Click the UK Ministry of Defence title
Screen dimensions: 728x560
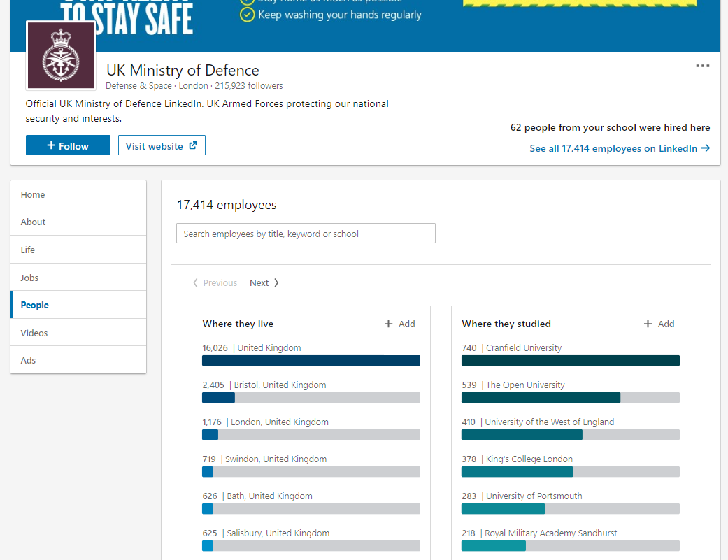pyautogui.click(x=183, y=70)
